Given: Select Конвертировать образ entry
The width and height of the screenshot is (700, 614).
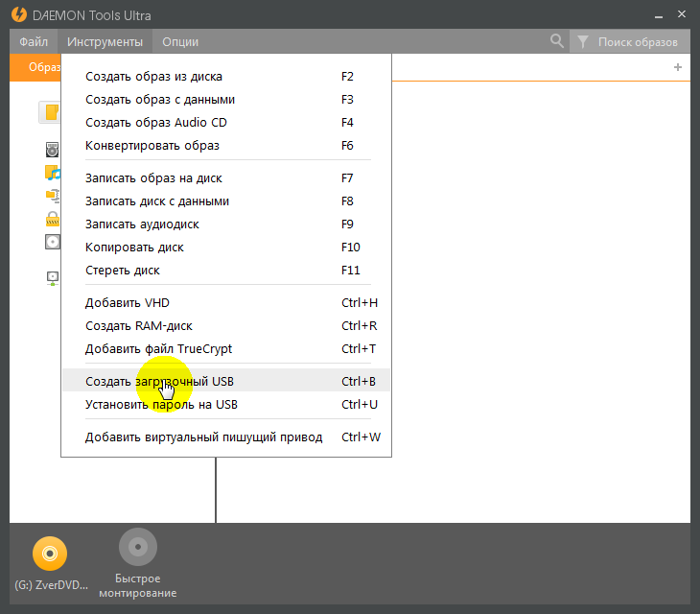Looking at the screenshot, I should [x=226, y=146].
